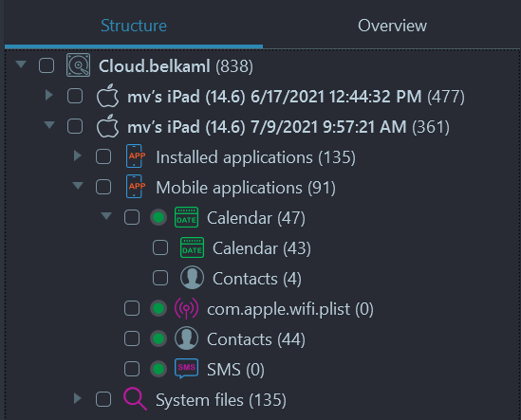Image resolution: width=521 pixels, height=420 pixels.
Task: Select the Structure tab
Action: (x=134, y=26)
